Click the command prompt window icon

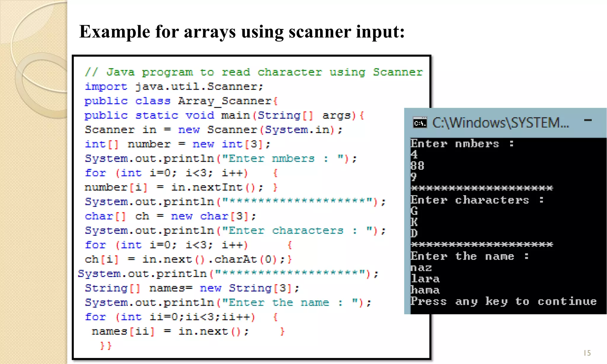click(420, 123)
